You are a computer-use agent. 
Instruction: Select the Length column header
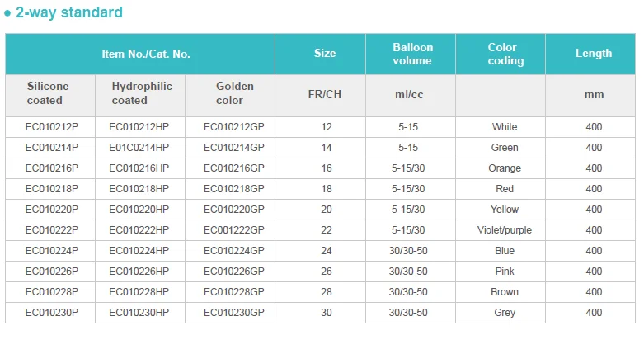point(594,54)
